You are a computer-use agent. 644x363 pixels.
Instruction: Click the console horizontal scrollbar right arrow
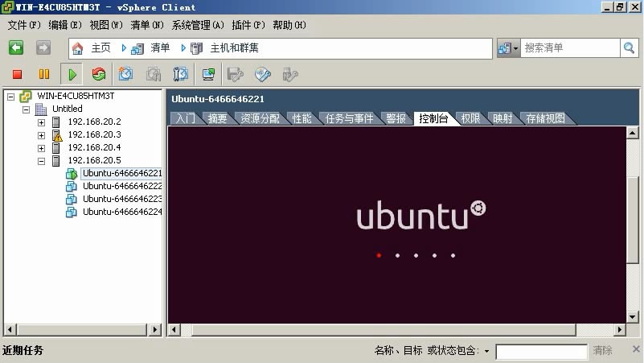point(620,329)
